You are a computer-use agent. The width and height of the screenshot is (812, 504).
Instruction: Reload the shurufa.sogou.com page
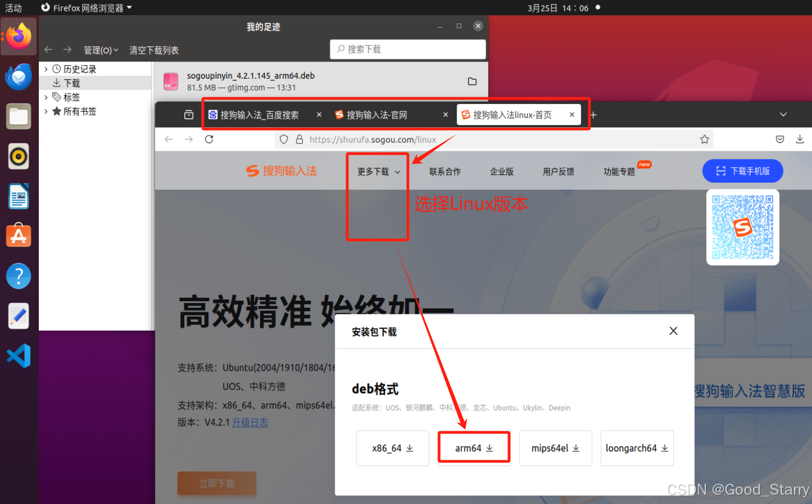tap(209, 139)
